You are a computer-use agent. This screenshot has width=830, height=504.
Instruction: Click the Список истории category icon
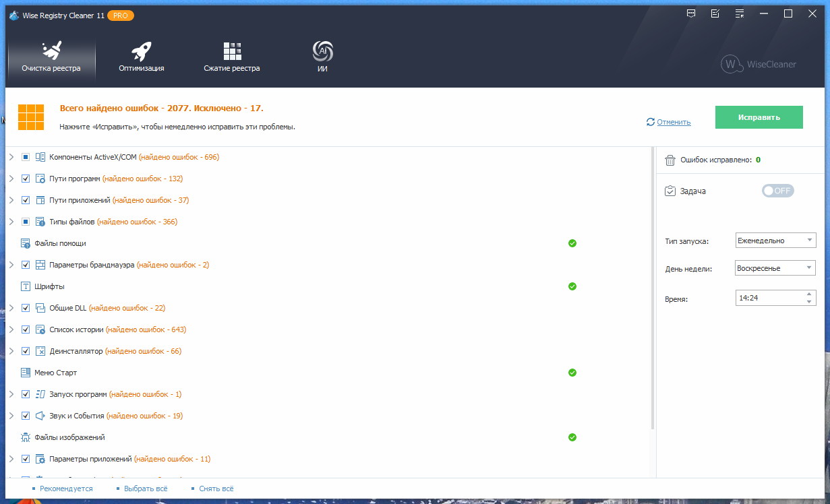(40, 329)
